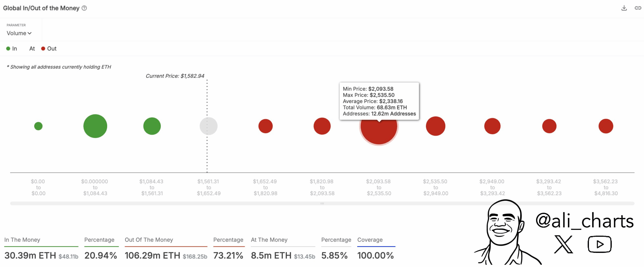Click the Global In/Out of the Money title

click(41, 8)
